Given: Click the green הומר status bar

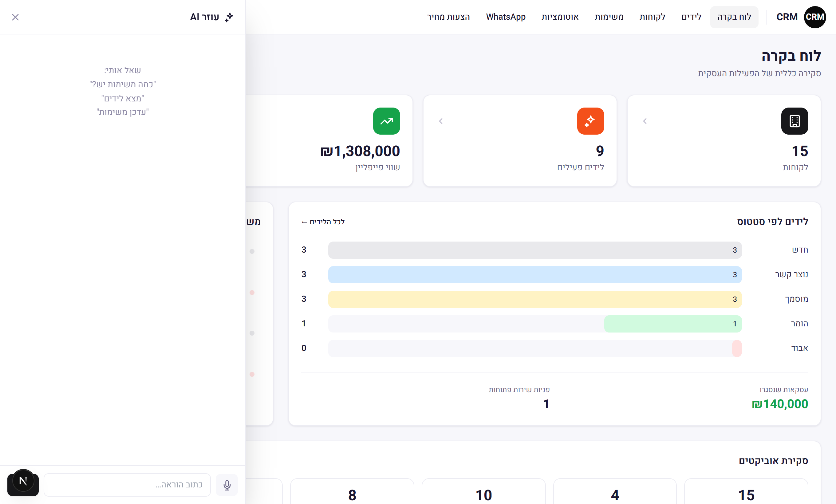Looking at the screenshot, I should pos(673,324).
